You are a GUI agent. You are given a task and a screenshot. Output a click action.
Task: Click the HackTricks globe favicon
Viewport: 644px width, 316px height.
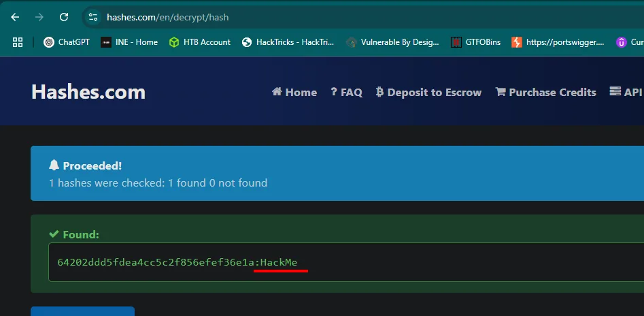(x=246, y=42)
